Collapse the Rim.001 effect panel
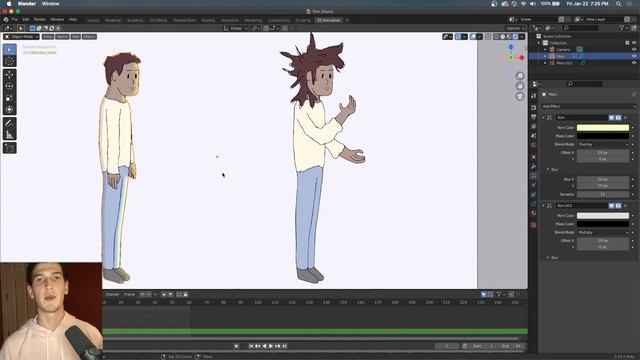The width and height of the screenshot is (640, 360). click(543, 206)
